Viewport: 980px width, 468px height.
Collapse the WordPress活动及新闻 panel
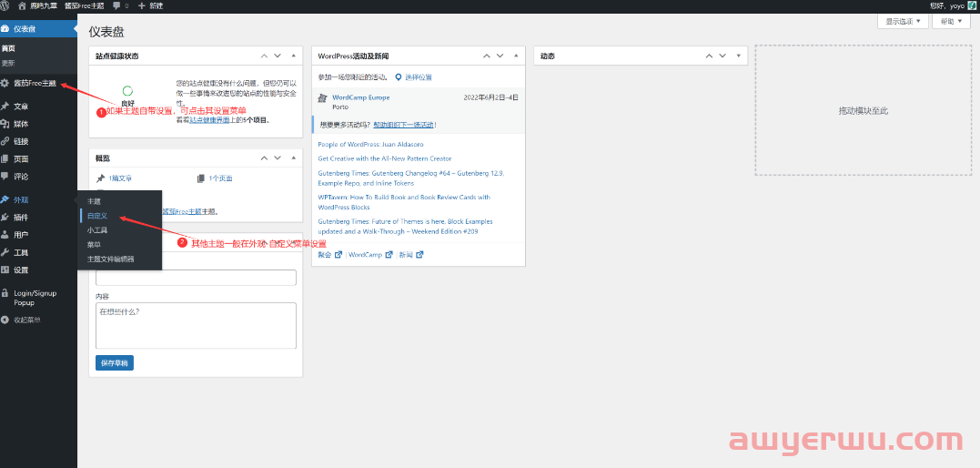(x=516, y=56)
